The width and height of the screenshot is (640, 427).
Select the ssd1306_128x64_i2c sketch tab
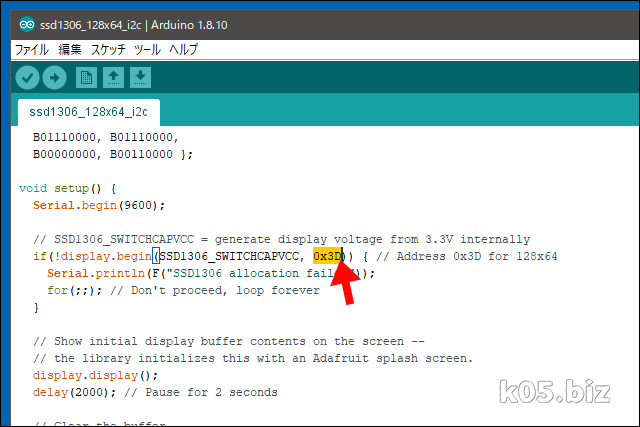(89, 112)
